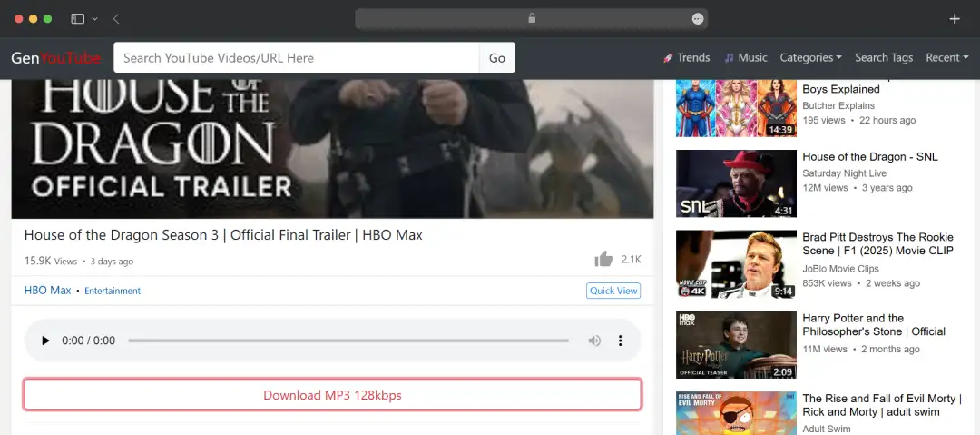The image size is (980, 435).
Task: Play the audio preview
Action: coord(45,341)
